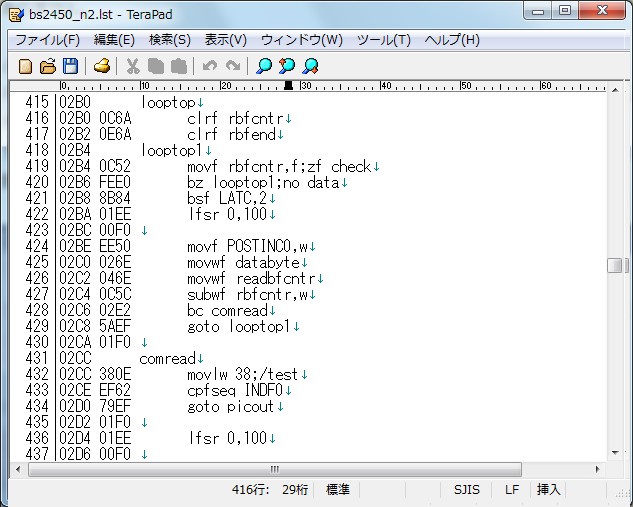
Task: Open Find with the first magnifier icon
Action: click(x=264, y=66)
